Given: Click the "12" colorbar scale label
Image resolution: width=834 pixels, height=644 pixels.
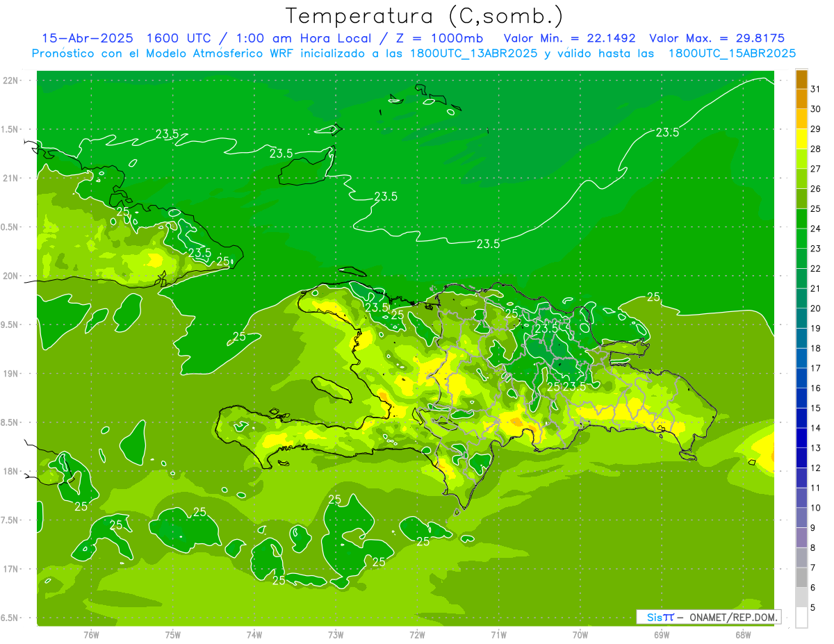Looking at the screenshot, I should [815, 468].
